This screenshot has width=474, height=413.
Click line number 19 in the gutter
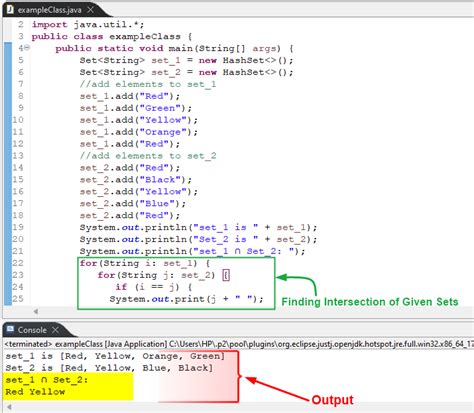[x=18, y=227]
